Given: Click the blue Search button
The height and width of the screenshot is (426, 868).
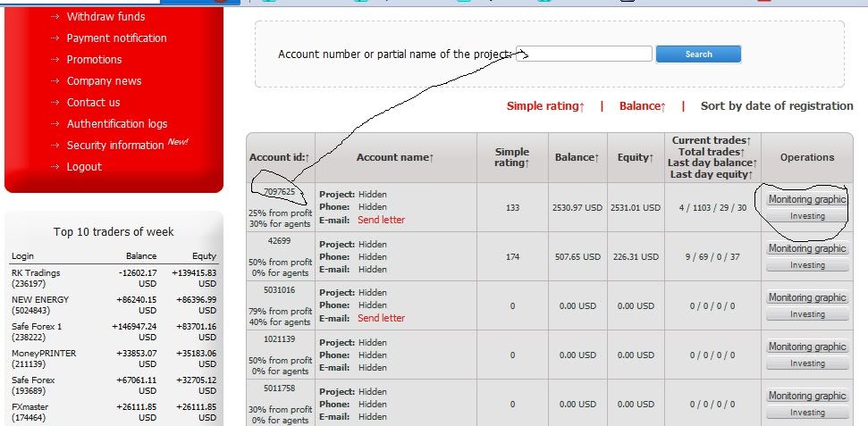Looking at the screenshot, I should coord(698,54).
